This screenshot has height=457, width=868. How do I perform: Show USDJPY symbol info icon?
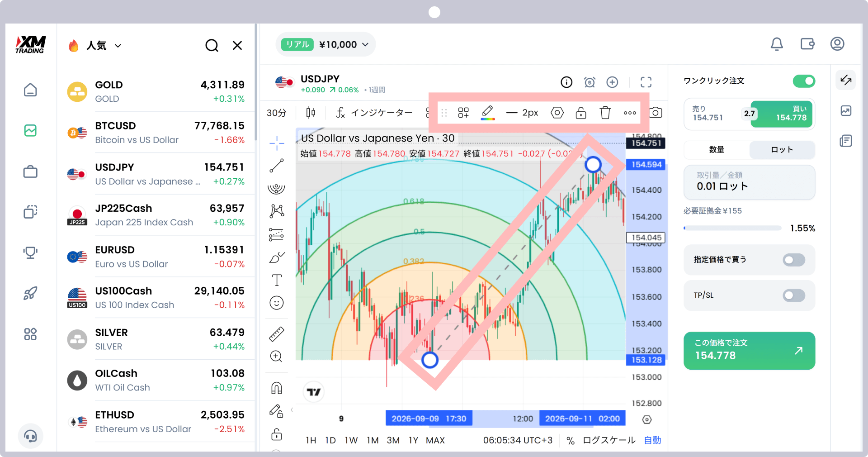(566, 82)
